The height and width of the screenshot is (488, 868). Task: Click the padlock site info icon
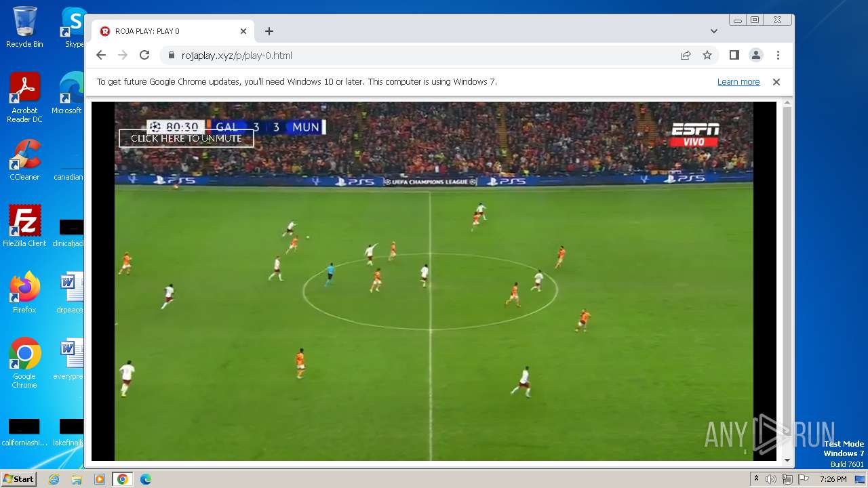tap(171, 56)
